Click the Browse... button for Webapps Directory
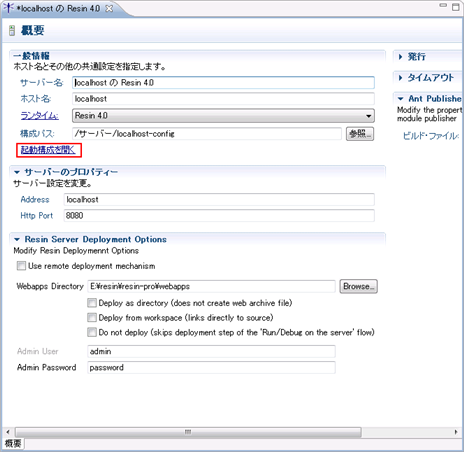The width and height of the screenshot is (464, 452). [358, 286]
